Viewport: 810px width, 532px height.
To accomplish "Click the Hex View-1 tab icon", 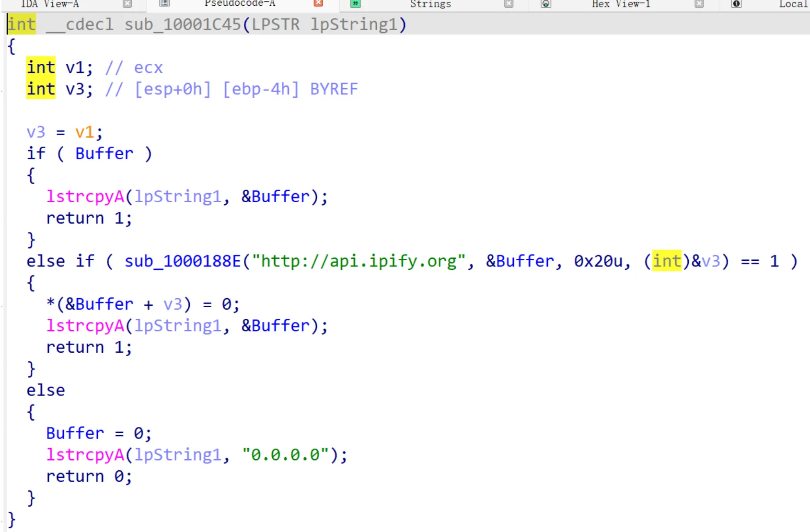I will tap(545, 4).
